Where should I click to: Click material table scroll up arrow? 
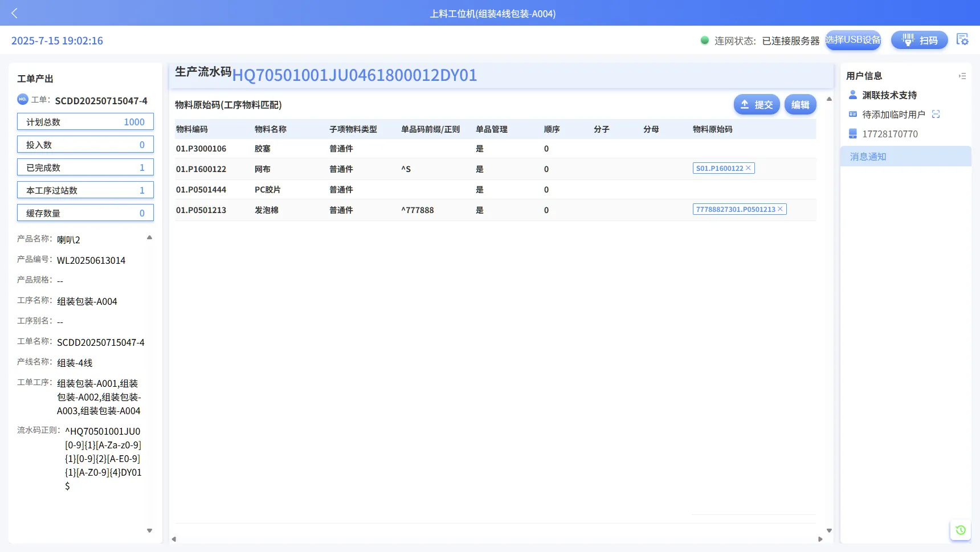point(829,99)
